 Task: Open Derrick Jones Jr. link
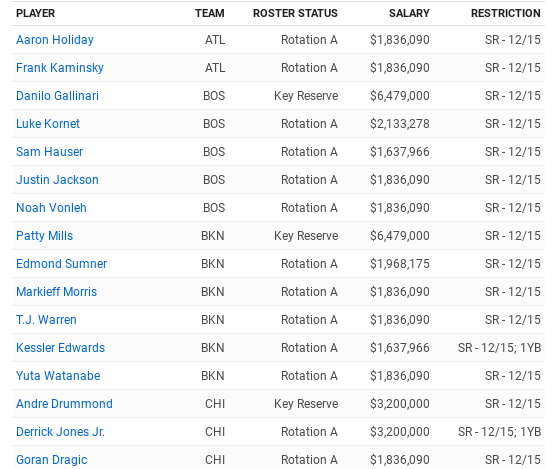[60, 432]
